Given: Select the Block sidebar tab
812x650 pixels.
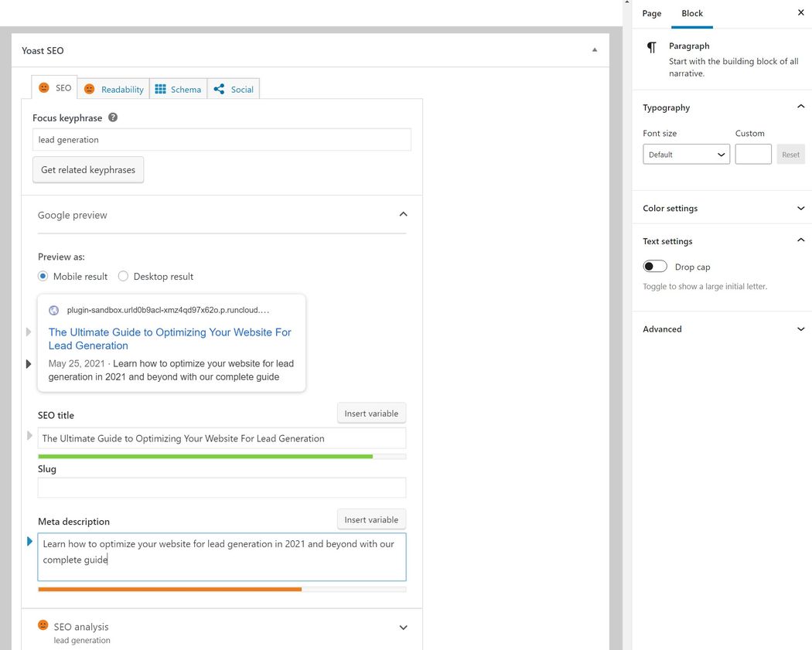Looking at the screenshot, I should tap(692, 13).
